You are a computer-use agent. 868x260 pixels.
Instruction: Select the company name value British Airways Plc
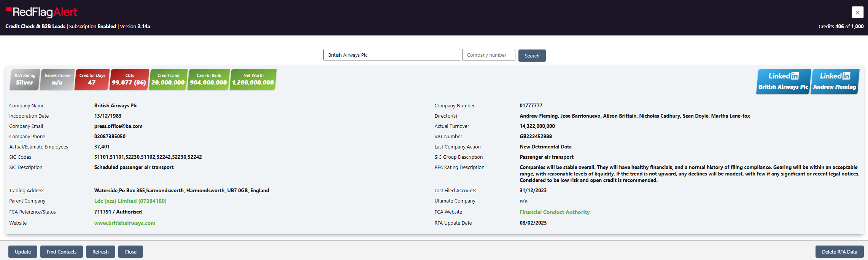[116, 105]
